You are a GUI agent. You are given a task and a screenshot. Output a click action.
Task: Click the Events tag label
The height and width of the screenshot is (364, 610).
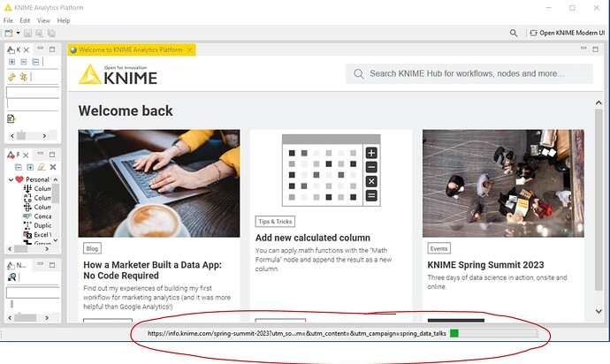[x=438, y=248]
